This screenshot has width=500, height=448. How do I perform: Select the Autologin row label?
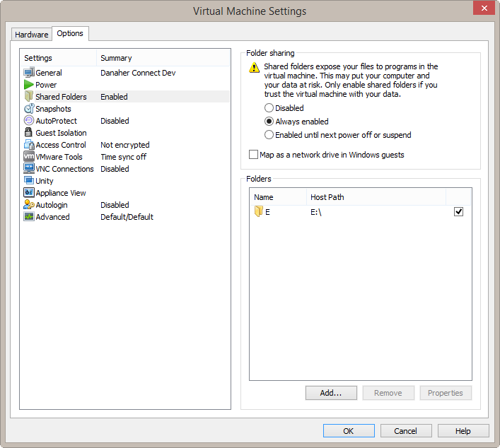[x=52, y=204]
